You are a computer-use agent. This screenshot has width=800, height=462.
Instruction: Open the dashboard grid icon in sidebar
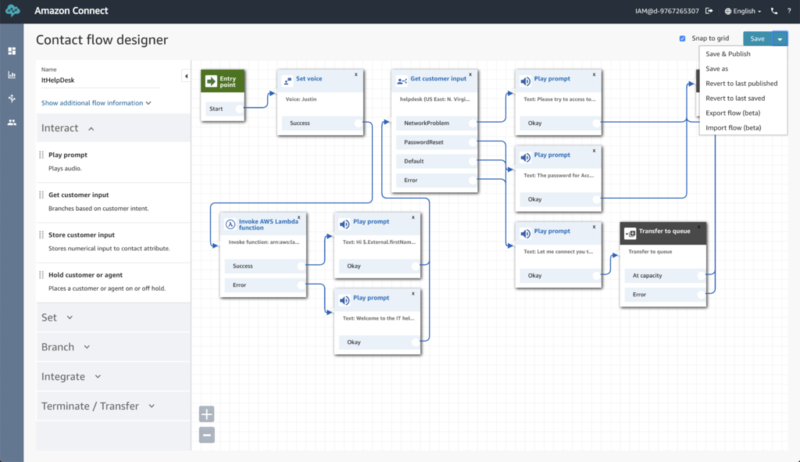point(12,51)
